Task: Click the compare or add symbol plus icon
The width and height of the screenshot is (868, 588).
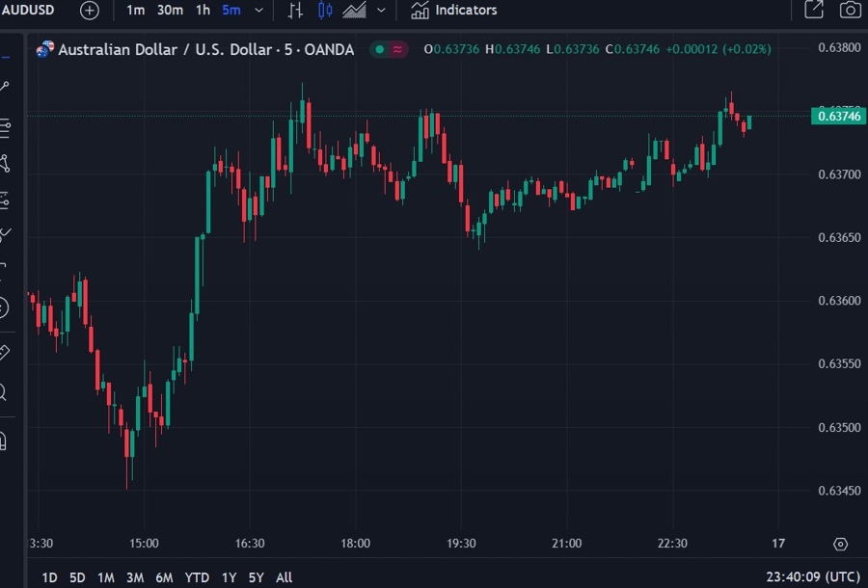Action: 89,10
